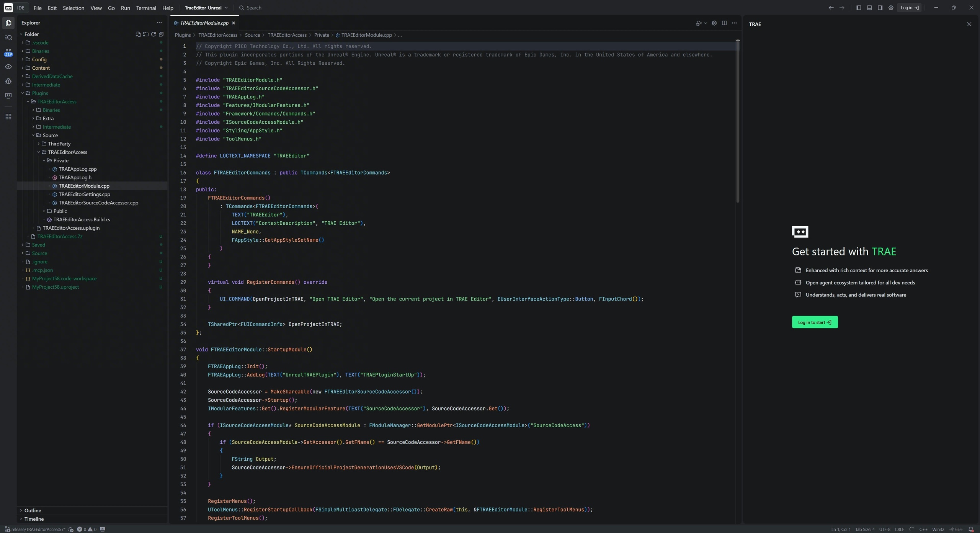
Task: Create a new file in Explorer
Action: point(138,34)
